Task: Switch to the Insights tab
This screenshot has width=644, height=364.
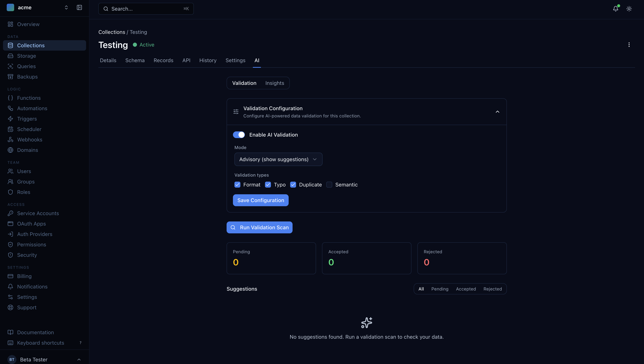Action: 274,83
